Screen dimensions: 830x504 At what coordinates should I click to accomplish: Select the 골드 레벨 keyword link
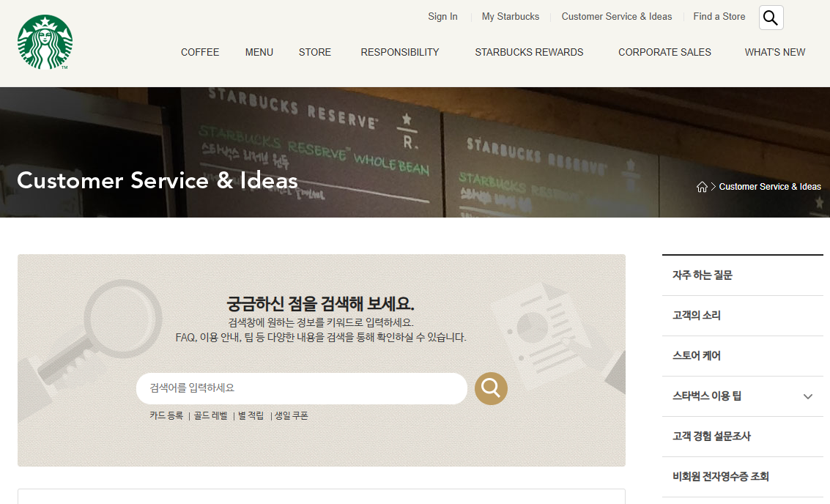pos(210,415)
